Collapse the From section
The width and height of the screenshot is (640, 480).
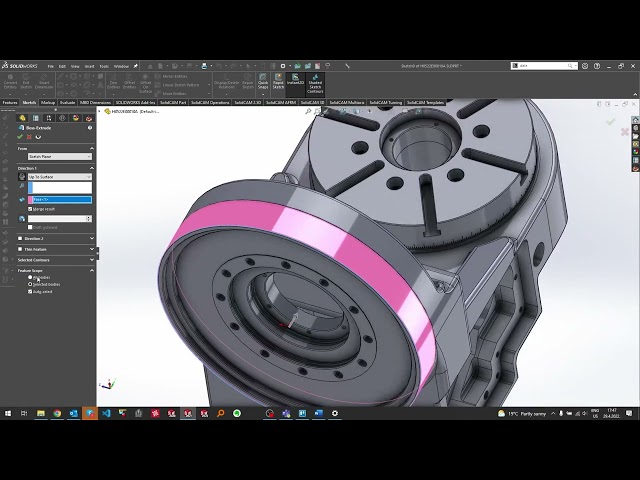click(x=92, y=149)
